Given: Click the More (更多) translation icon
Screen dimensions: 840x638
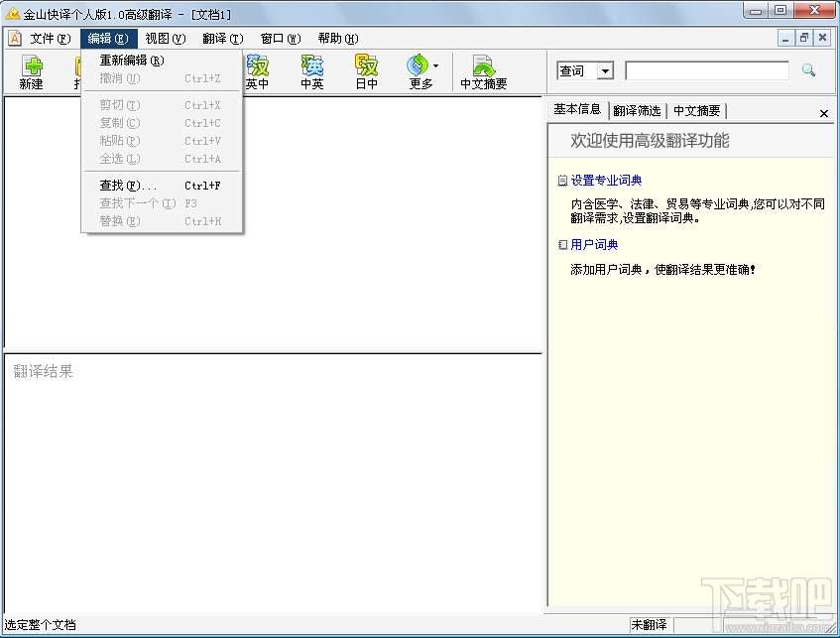Looking at the screenshot, I should (419, 71).
